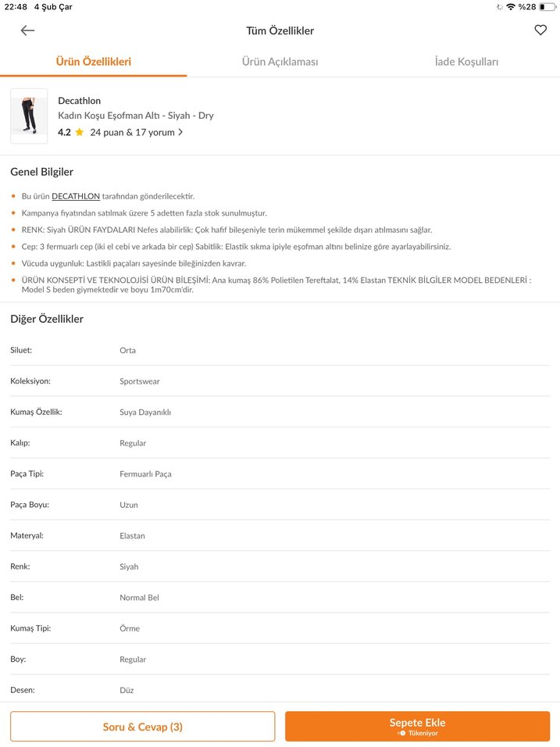The image size is (560, 747).
Task: Select the Kumaş Özellik Suya Dayanıklı row
Action: coord(280,412)
